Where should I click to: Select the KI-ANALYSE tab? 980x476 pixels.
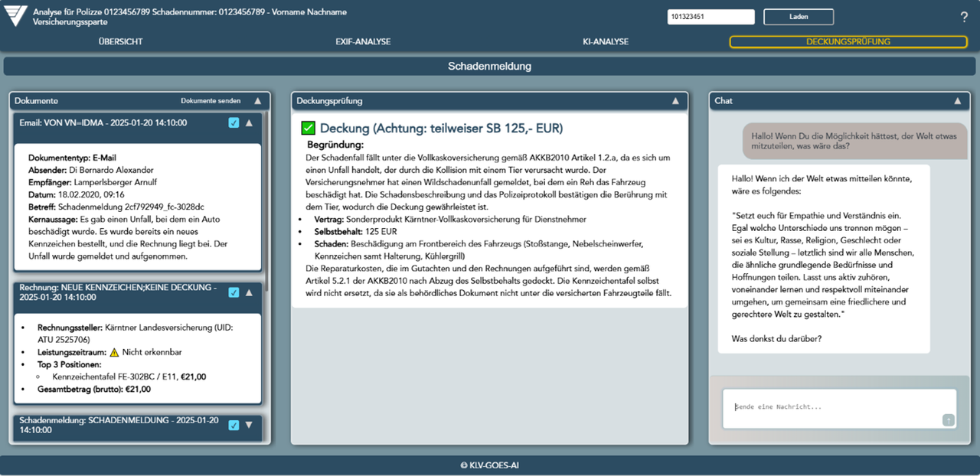(606, 42)
